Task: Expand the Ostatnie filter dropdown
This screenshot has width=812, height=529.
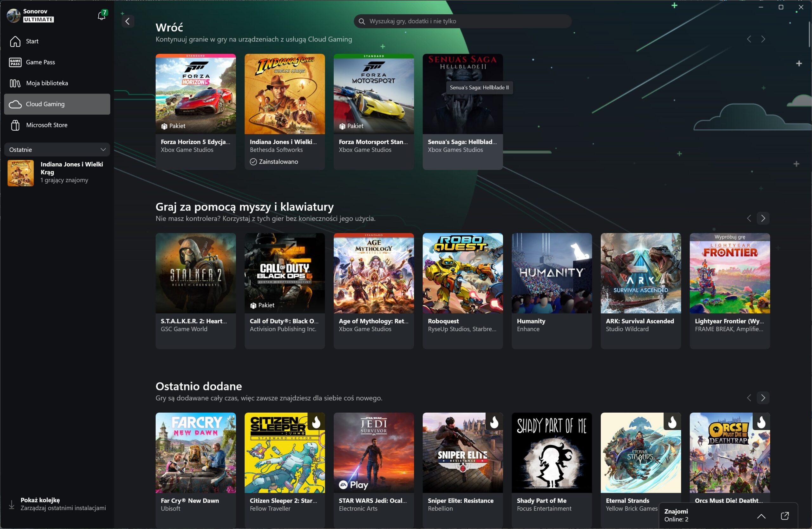Action: coord(57,149)
